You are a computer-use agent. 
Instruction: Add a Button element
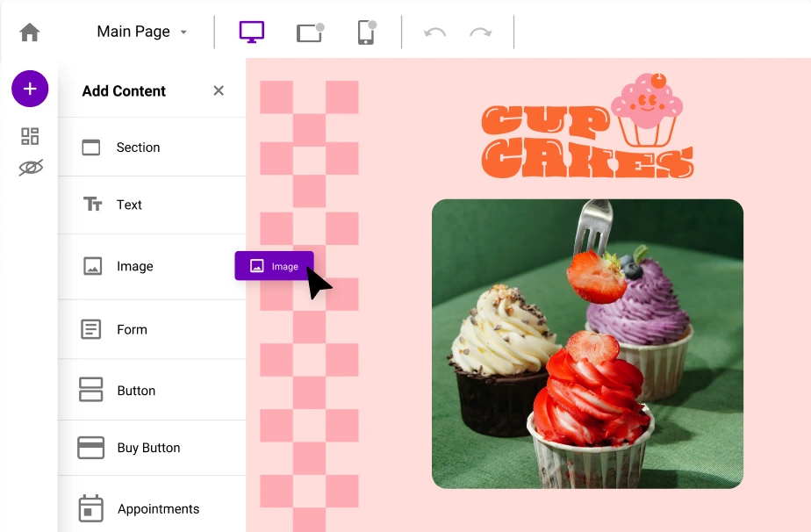[x=135, y=391]
